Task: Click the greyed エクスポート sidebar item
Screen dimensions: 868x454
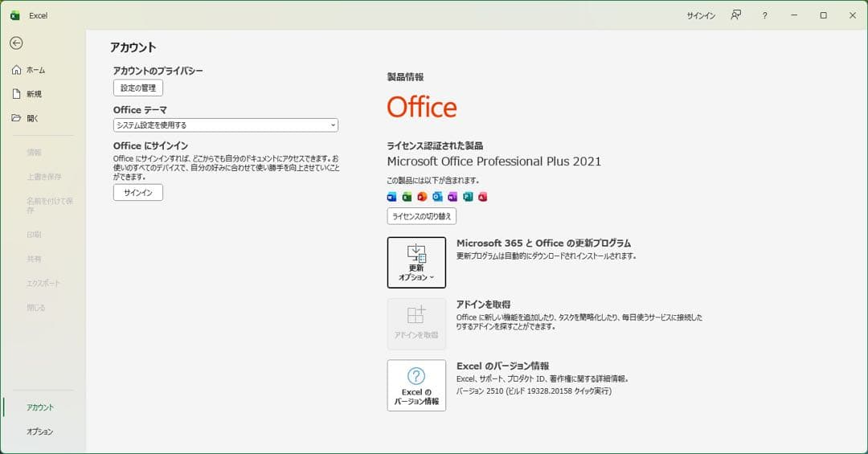Action: [x=43, y=283]
